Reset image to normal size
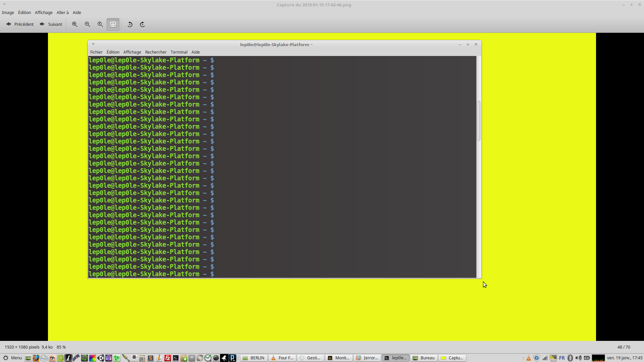This screenshot has width=644, height=362. point(100,24)
